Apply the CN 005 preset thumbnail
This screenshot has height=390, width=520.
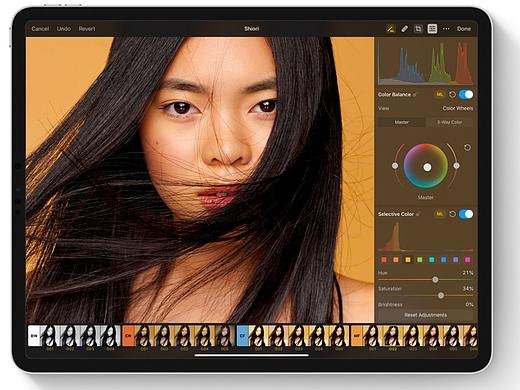tap(225, 337)
